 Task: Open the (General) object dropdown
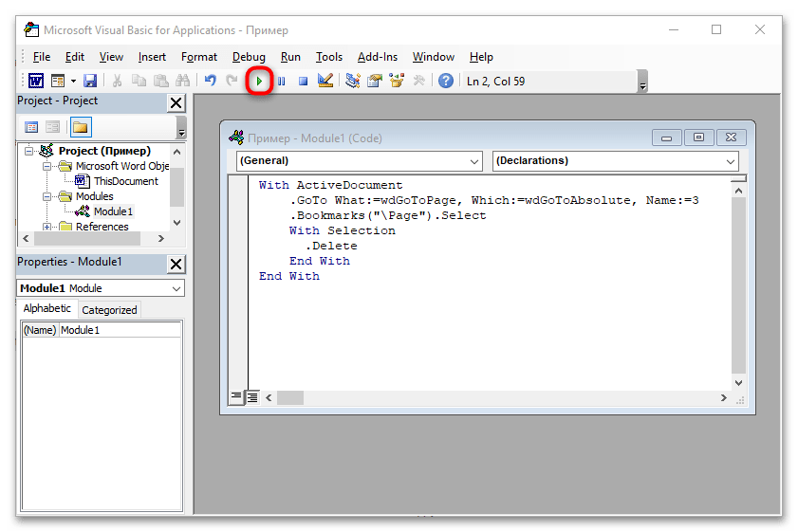(x=360, y=161)
